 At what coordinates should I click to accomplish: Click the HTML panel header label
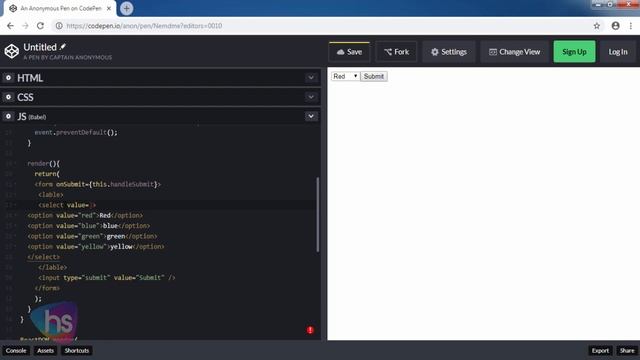click(x=30, y=78)
